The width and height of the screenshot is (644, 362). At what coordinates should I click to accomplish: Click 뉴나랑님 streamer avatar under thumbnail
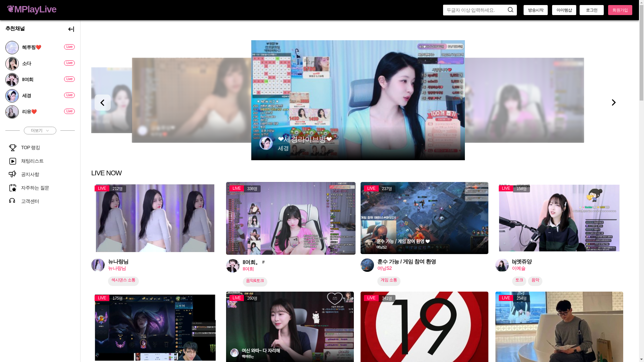(98, 265)
